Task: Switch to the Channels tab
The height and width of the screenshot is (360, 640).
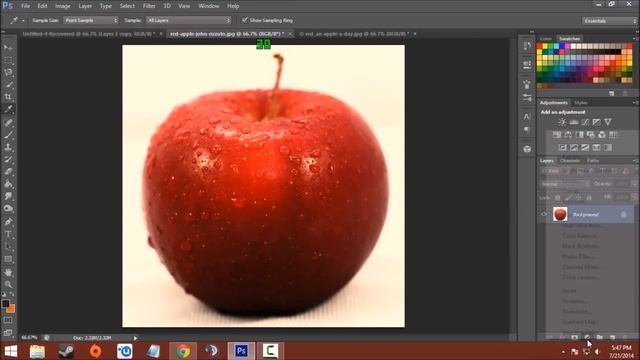Action: (x=570, y=161)
